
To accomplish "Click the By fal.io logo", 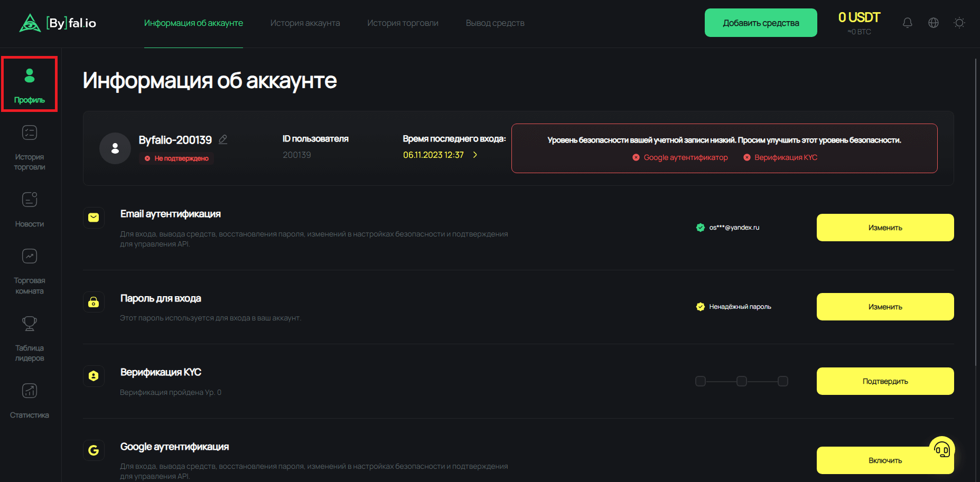I will pyautogui.click(x=58, y=23).
